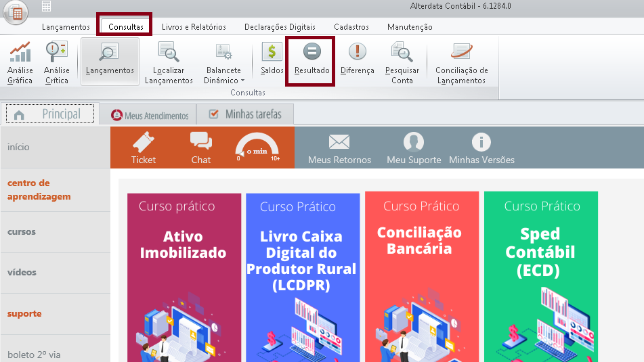Switch to the Cadastros ribbon tab
Screen dimensions: 644x362
coord(351,26)
